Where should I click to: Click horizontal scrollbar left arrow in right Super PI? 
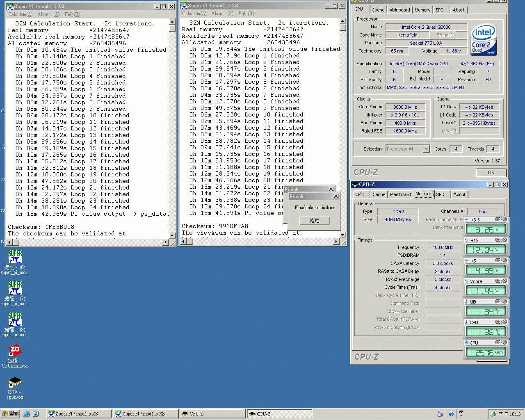point(183,241)
